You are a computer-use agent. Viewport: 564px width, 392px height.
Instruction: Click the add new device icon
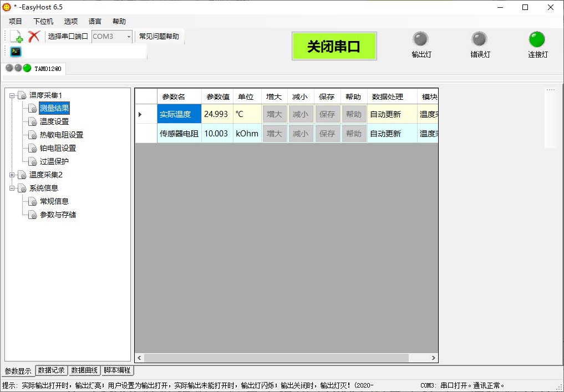pyautogui.click(x=17, y=37)
